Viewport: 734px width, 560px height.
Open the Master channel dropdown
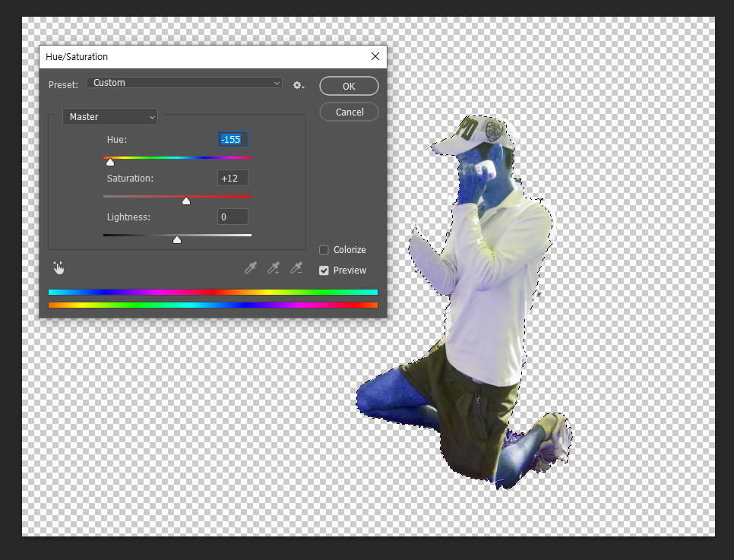[110, 116]
